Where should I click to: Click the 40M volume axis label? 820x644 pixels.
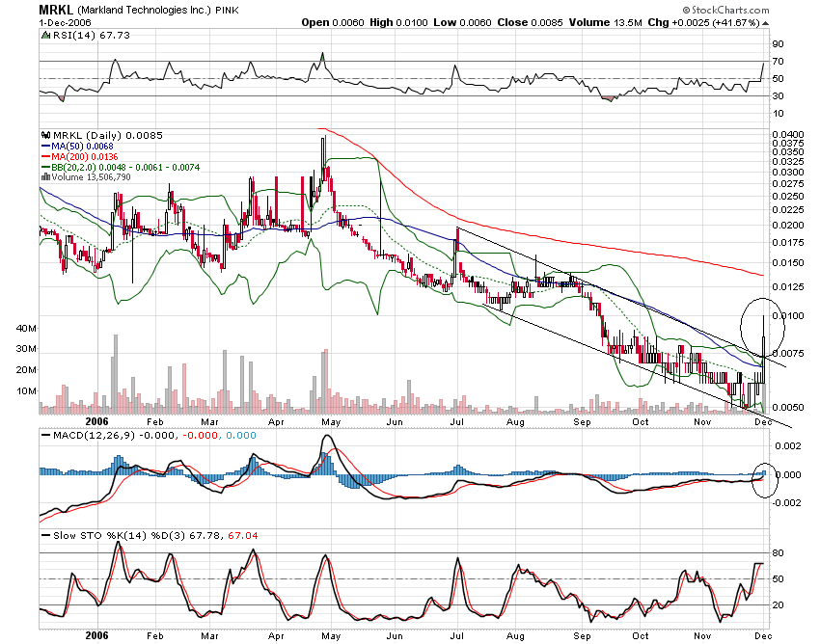[27, 329]
